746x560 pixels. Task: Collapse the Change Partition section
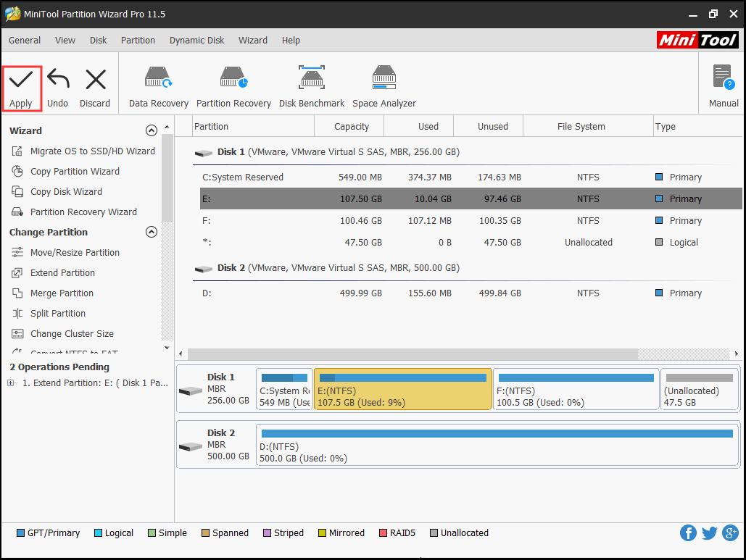[x=152, y=232]
